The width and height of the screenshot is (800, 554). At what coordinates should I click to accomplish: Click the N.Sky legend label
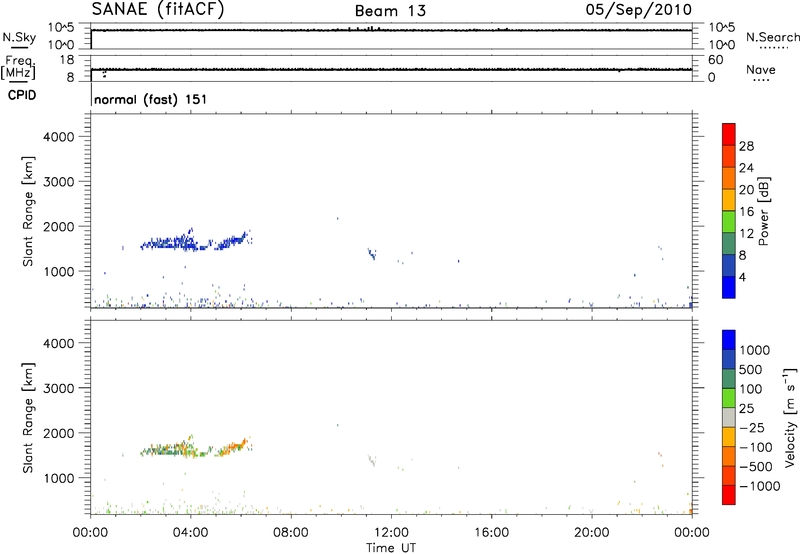(x=19, y=37)
